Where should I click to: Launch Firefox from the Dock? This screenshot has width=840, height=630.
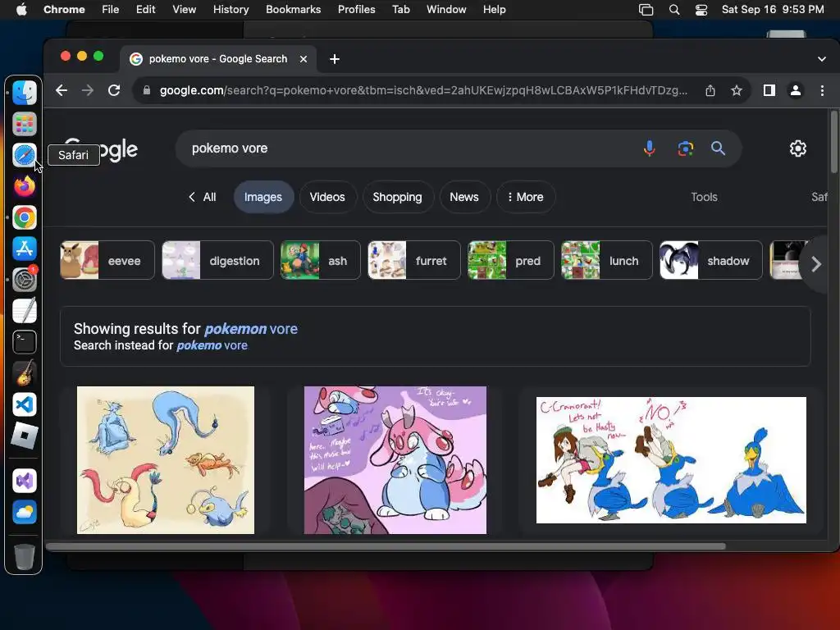tap(24, 186)
